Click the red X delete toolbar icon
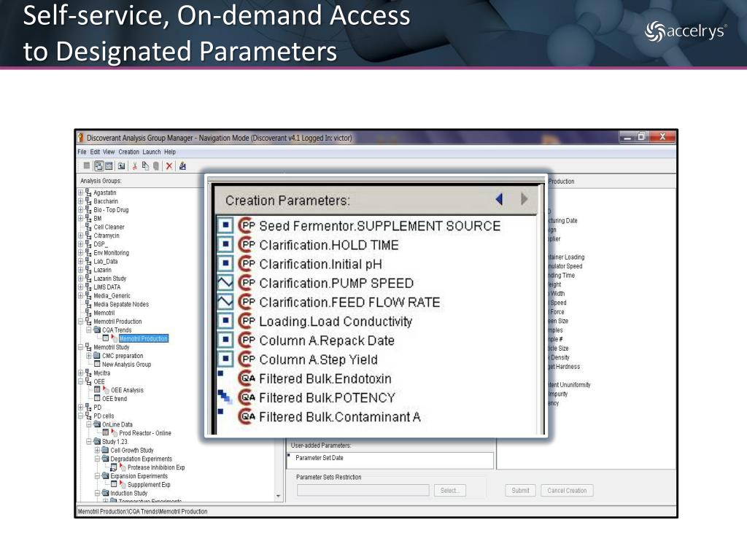 point(169,166)
